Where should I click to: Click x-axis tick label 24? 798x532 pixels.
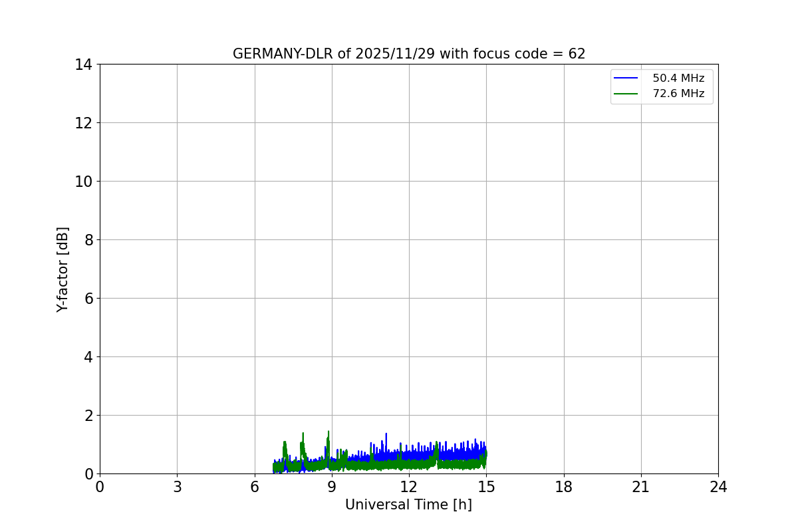click(718, 487)
